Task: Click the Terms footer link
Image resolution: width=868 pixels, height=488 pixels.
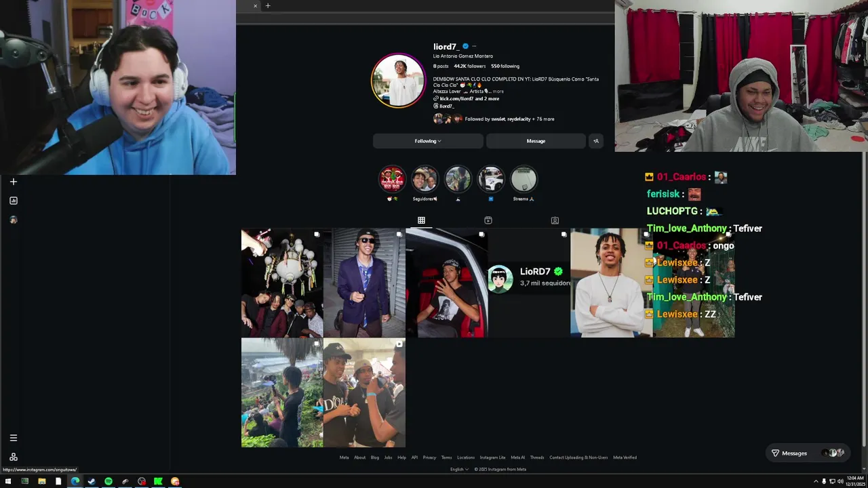Action: pyautogui.click(x=446, y=457)
